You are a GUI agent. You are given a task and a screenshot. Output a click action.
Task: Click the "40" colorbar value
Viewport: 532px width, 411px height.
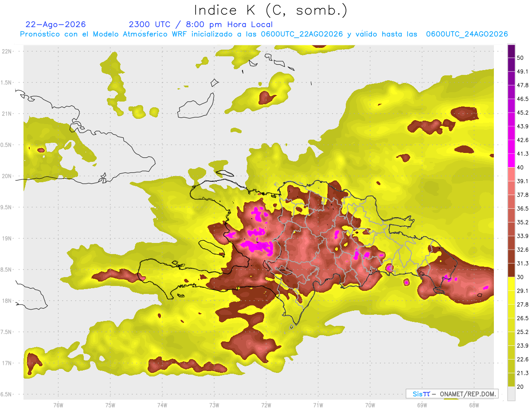(521, 168)
